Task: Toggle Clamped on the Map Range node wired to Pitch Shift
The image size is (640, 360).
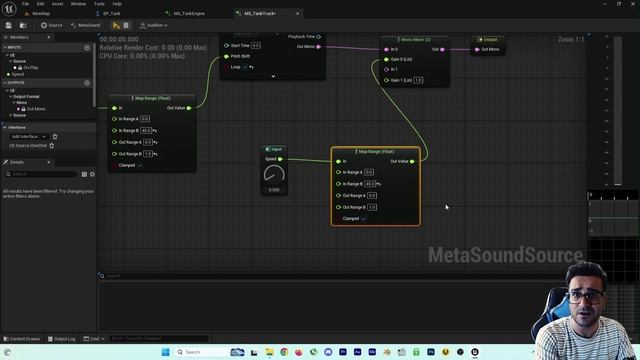Action: 140,165
